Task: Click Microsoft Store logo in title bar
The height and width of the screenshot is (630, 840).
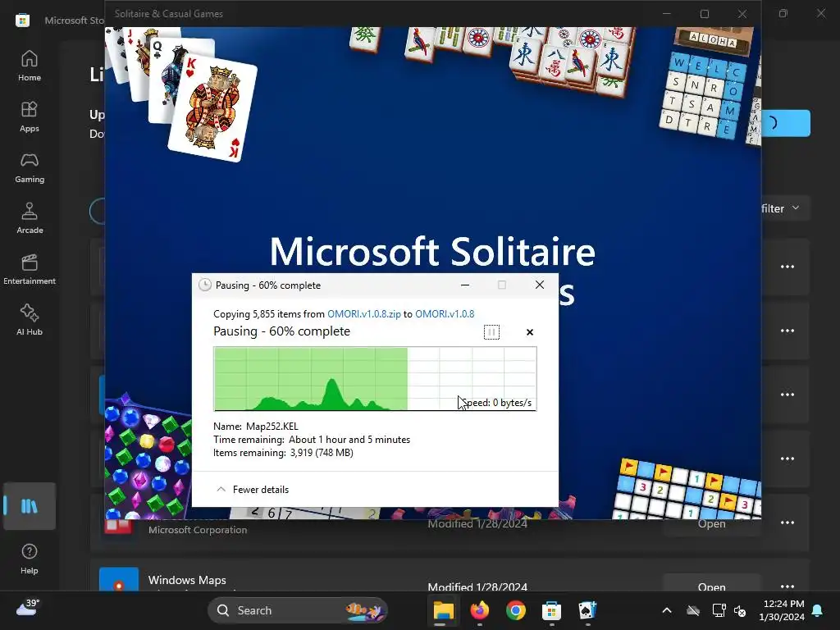Action: [x=22, y=21]
